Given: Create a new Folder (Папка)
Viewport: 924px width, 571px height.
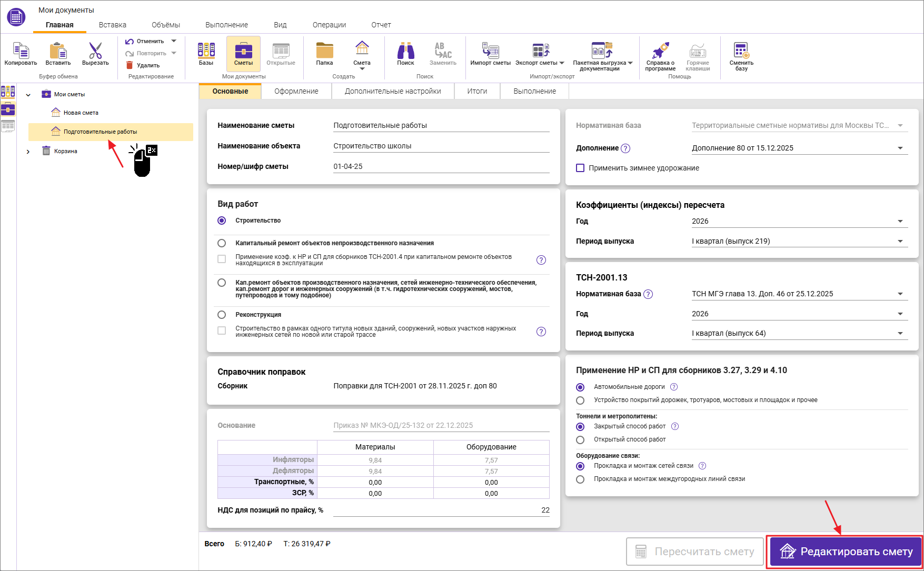Looking at the screenshot, I should [x=324, y=52].
